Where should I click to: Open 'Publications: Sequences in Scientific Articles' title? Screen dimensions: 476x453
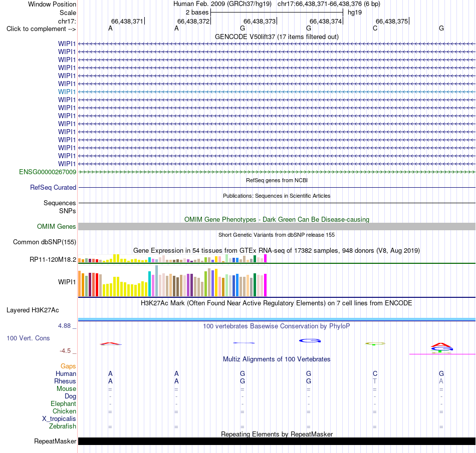(x=277, y=196)
